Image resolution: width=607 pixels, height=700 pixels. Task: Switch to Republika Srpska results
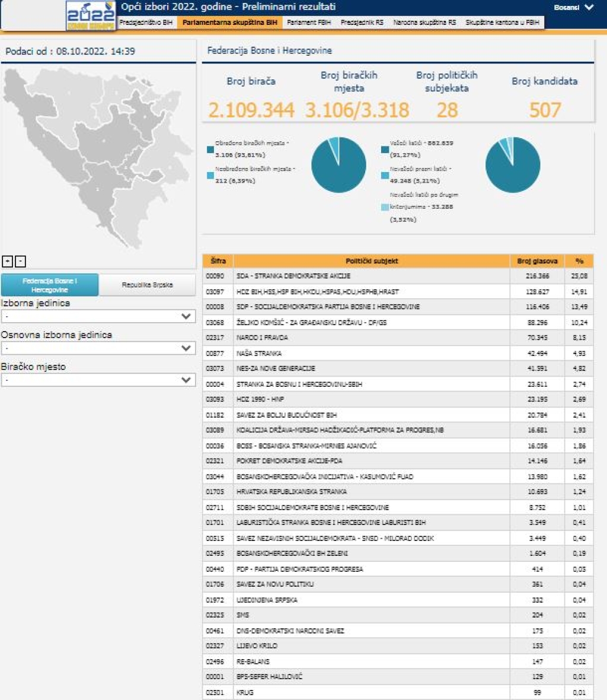pyautogui.click(x=147, y=285)
